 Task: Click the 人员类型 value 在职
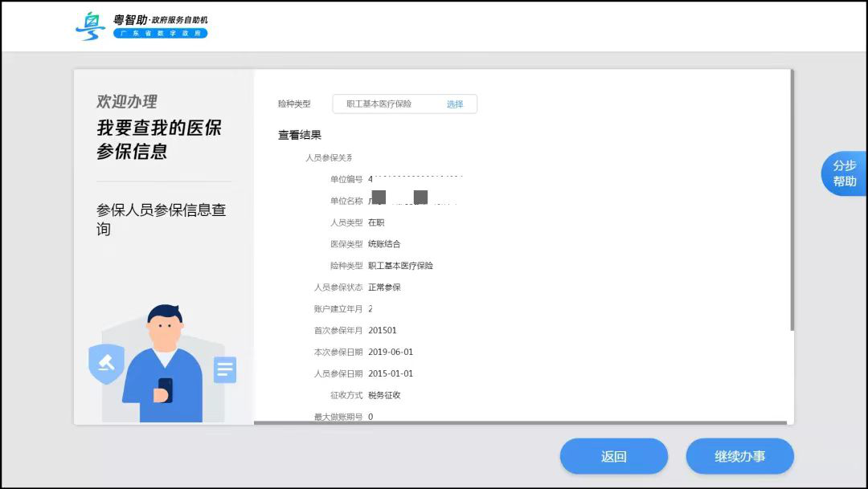[x=376, y=222]
